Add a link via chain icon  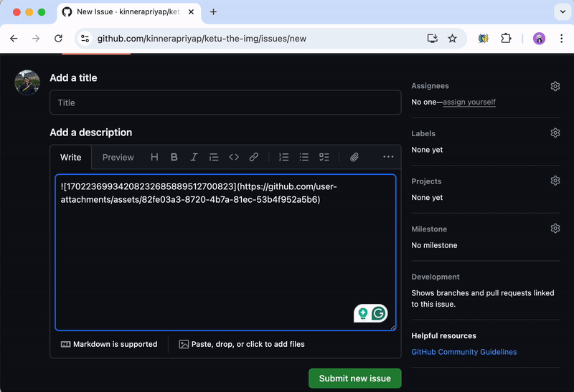pyautogui.click(x=254, y=157)
